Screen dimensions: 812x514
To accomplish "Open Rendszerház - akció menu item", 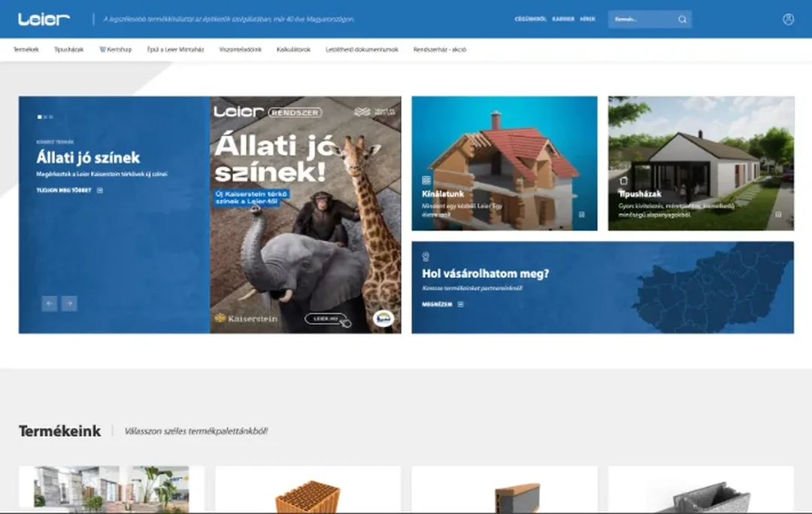I will pyautogui.click(x=440, y=50).
